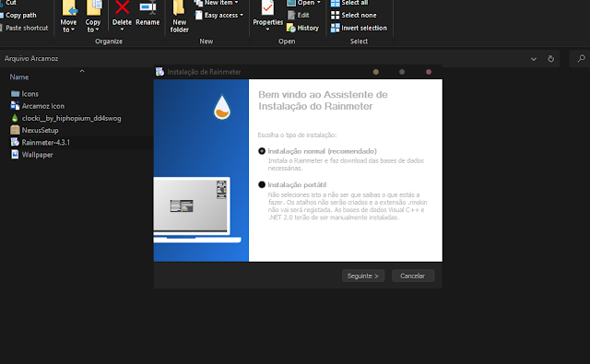590x364 pixels.
Task: Click Cut in the ribbon
Action: pyautogui.click(x=8, y=3)
